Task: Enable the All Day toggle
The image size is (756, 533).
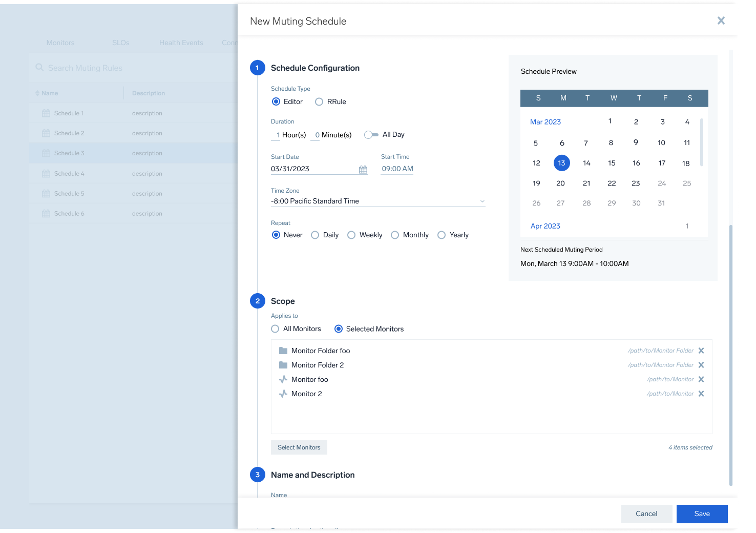Action: pos(371,135)
